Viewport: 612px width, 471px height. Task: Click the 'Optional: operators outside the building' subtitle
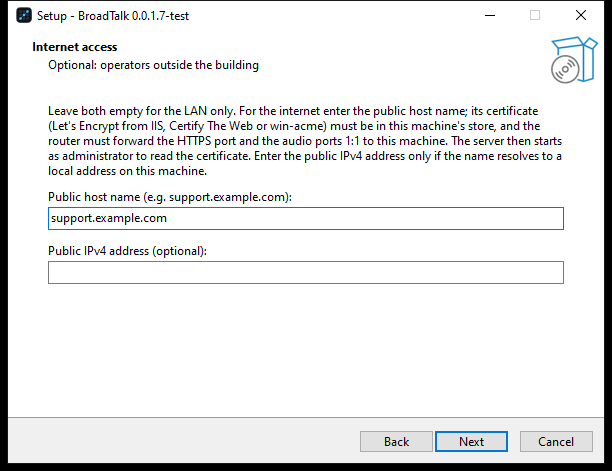[x=153, y=65]
